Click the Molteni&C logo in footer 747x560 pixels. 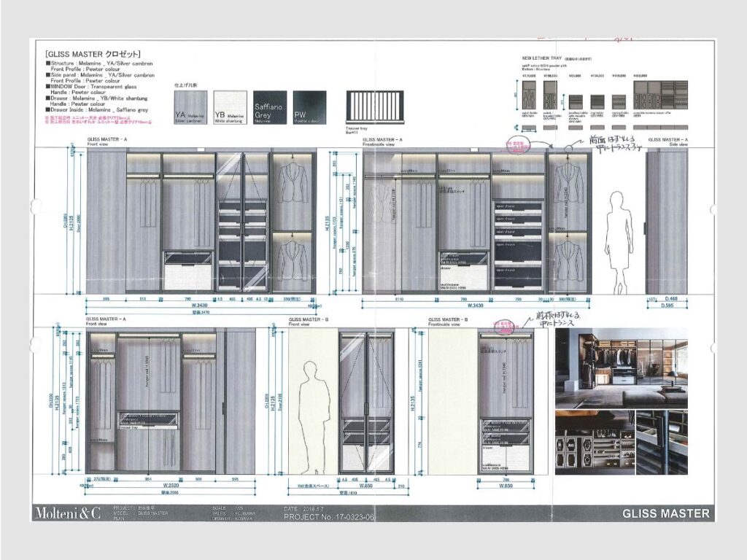pyautogui.click(x=68, y=513)
